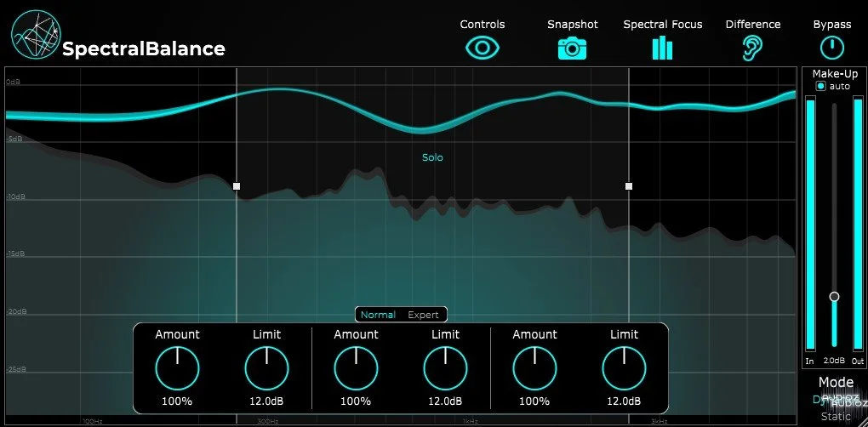Click the Make-Up gain slider handle
Image resolution: width=868 pixels, height=427 pixels.
[x=834, y=297]
